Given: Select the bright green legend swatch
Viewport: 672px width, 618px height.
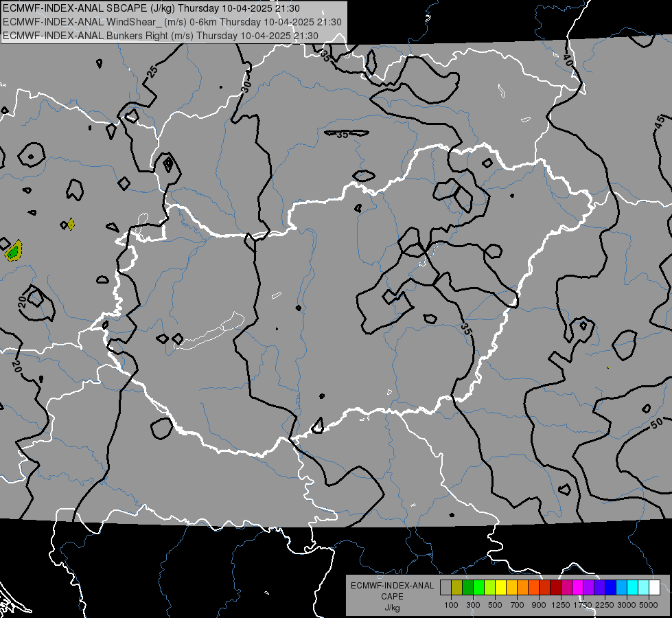Looking at the screenshot, I should [x=478, y=588].
